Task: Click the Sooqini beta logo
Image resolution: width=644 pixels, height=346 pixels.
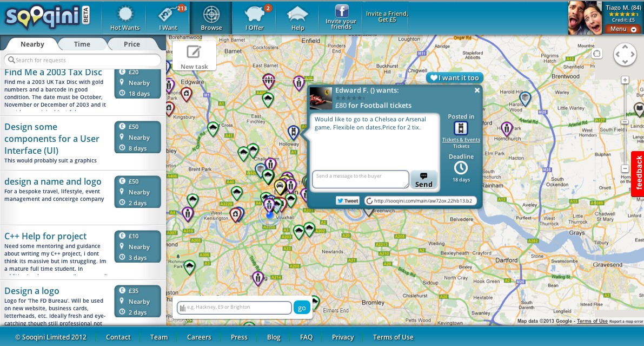Action: pyautogui.click(x=47, y=17)
